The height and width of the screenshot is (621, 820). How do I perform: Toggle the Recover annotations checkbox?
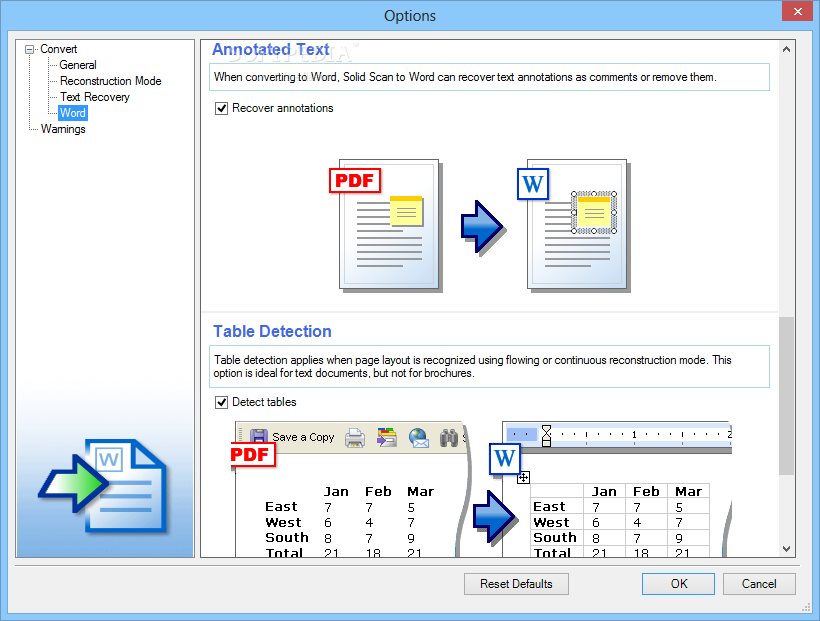(x=222, y=108)
